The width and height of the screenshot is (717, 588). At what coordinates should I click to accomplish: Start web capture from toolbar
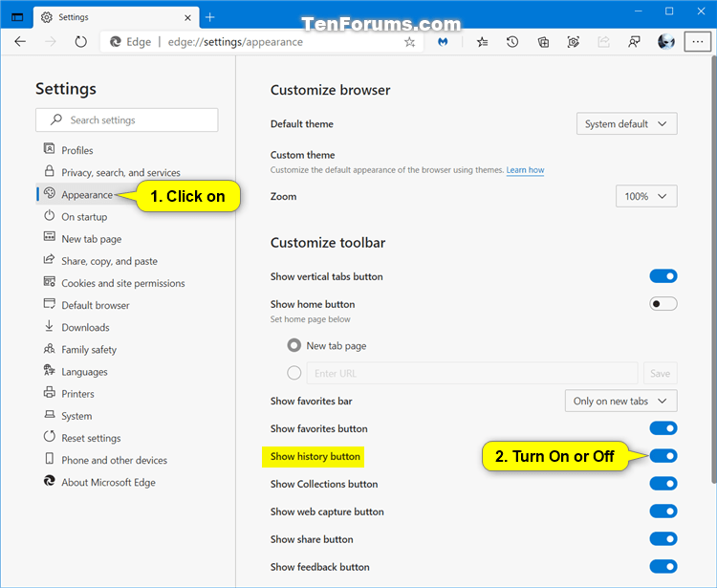574,42
